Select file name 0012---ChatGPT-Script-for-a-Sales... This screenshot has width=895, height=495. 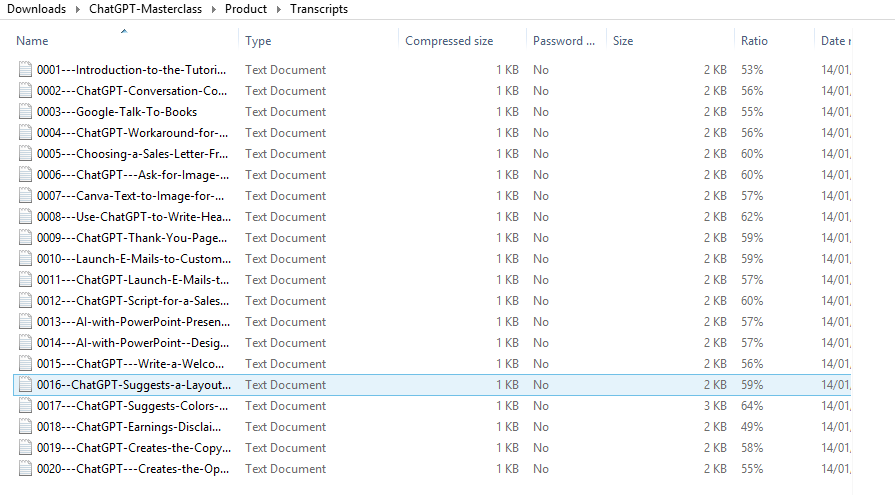pos(133,301)
